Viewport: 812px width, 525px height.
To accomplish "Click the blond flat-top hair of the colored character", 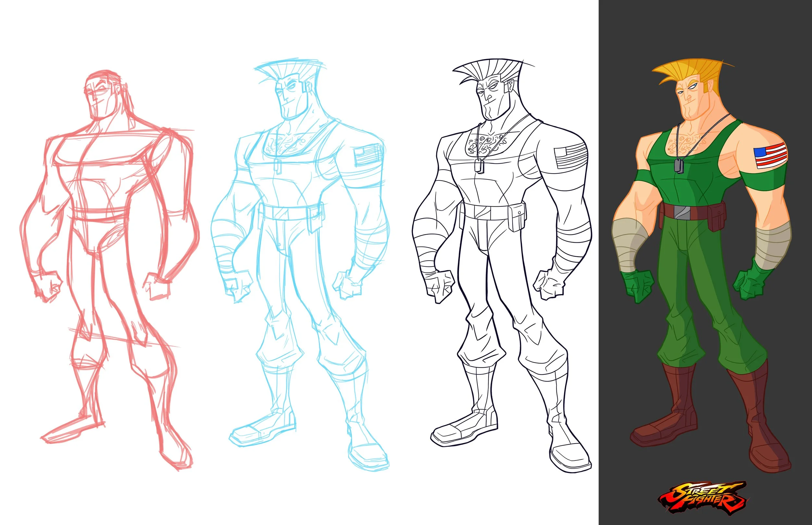I will (692, 70).
